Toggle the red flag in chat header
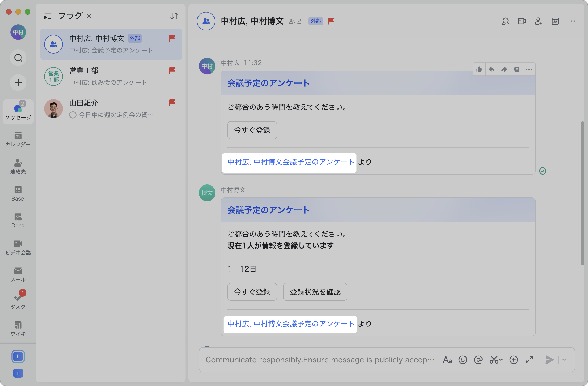Viewport: 588px width, 386px height. pos(331,21)
